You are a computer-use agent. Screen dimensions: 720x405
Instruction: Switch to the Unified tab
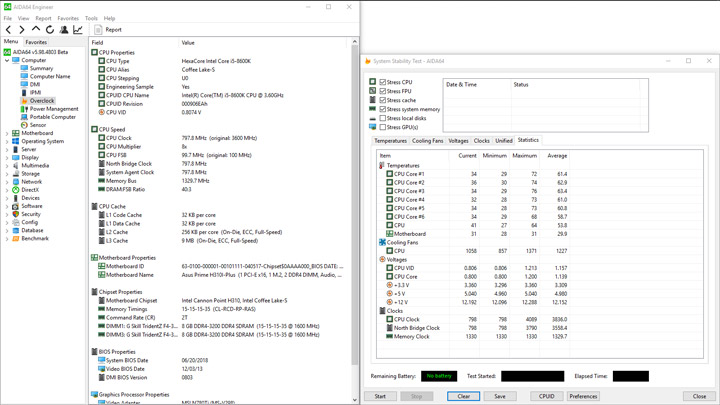[x=504, y=141]
